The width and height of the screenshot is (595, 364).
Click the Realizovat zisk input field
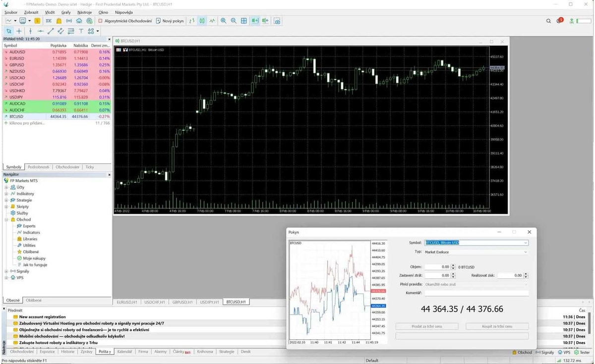(510, 275)
